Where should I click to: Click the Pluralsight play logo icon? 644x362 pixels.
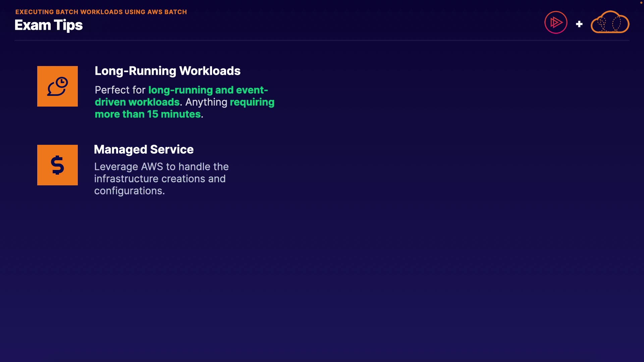click(556, 22)
